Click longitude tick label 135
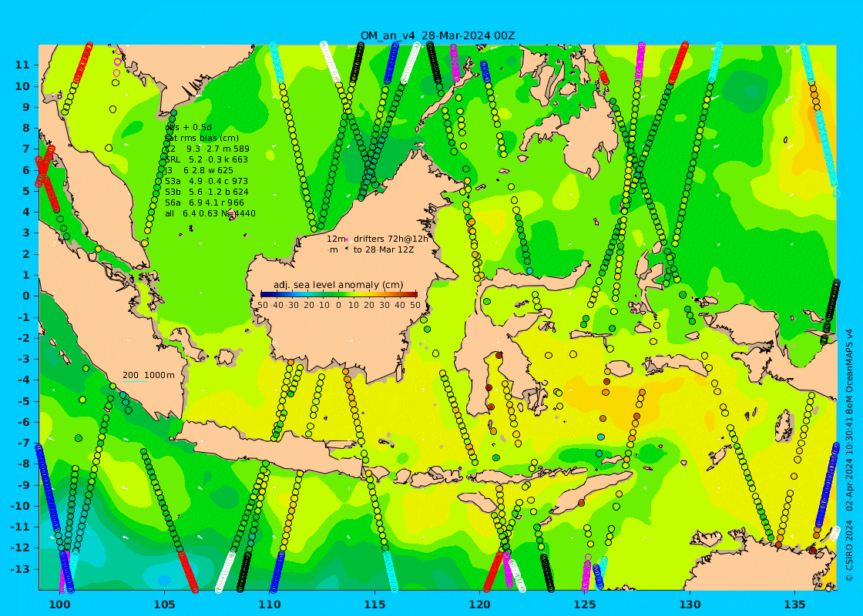Image resolution: width=863 pixels, height=616 pixels. [x=794, y=604]
